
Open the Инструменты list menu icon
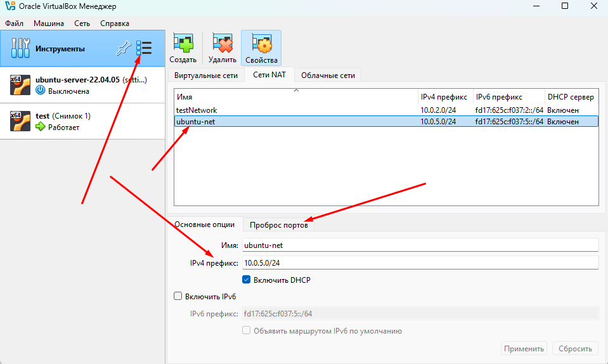point(144,48)
